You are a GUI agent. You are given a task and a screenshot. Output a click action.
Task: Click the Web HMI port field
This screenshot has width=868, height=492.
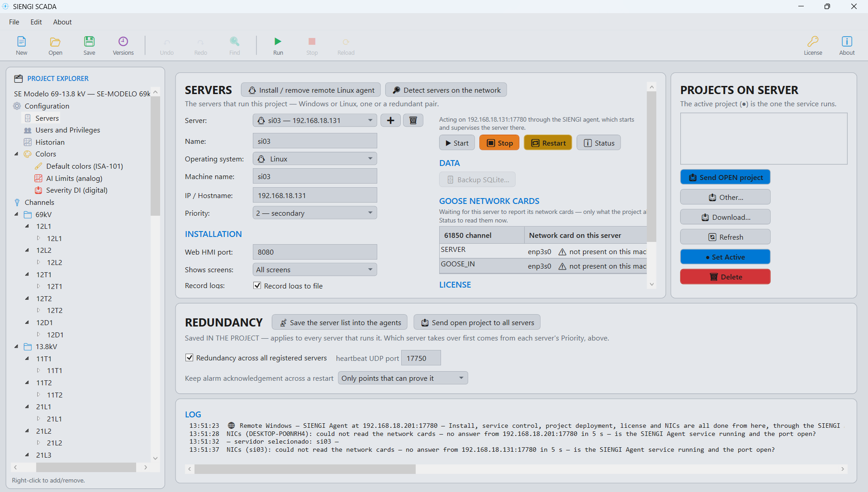(x=315, y=251)
